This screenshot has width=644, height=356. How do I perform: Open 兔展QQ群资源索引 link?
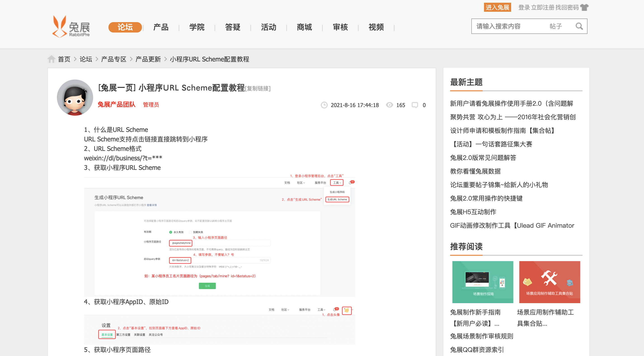tap(477, 349)
